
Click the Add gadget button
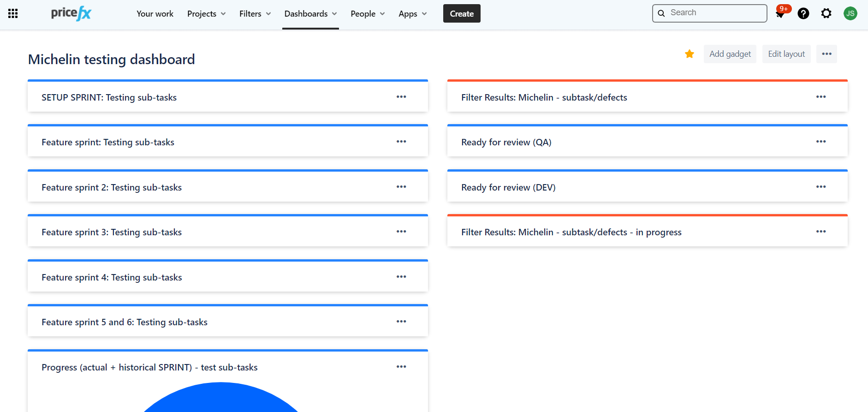coord(730,54)
